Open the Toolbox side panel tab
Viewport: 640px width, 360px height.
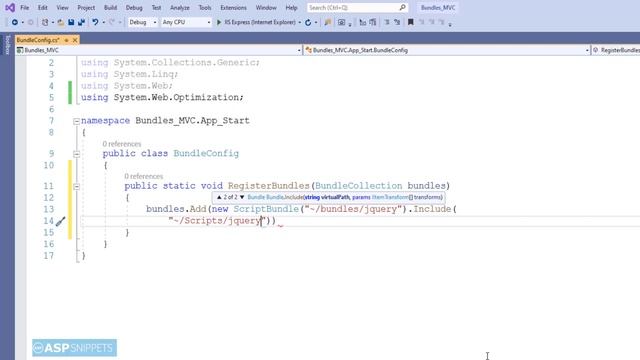point(7,44)
